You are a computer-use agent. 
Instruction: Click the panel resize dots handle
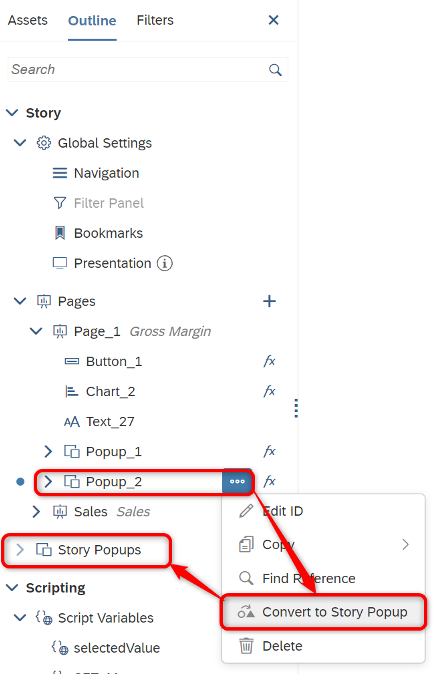(296, 408)
